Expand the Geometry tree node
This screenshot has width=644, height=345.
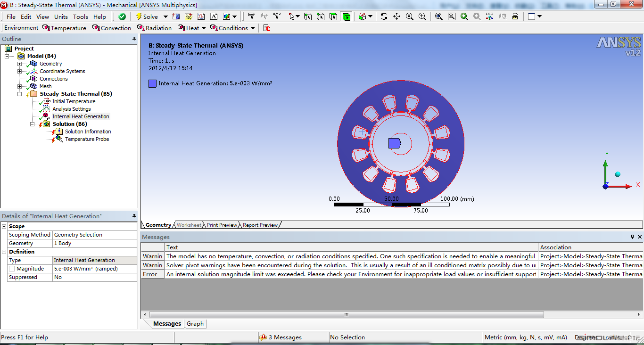(20, 64)
